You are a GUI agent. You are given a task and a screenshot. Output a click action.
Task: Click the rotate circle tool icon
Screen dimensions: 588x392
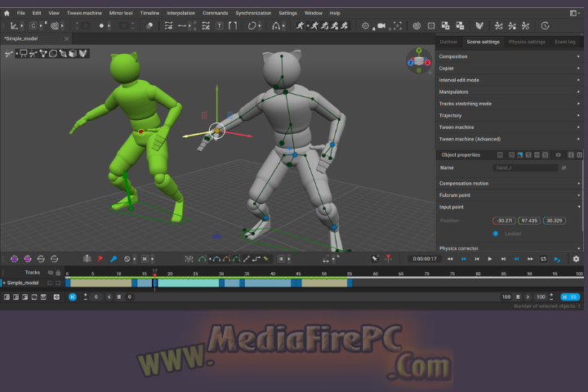tap(252, 26)
